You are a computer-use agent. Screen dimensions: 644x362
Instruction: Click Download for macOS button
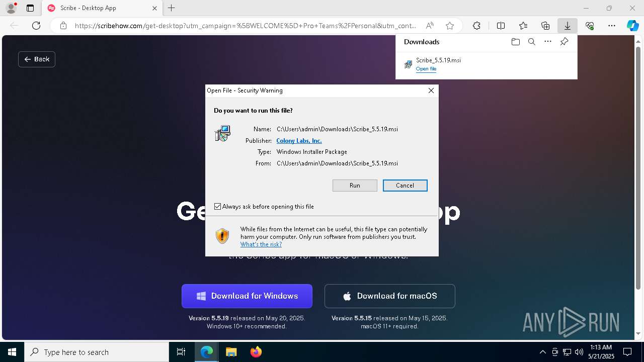tap(390, 296)
